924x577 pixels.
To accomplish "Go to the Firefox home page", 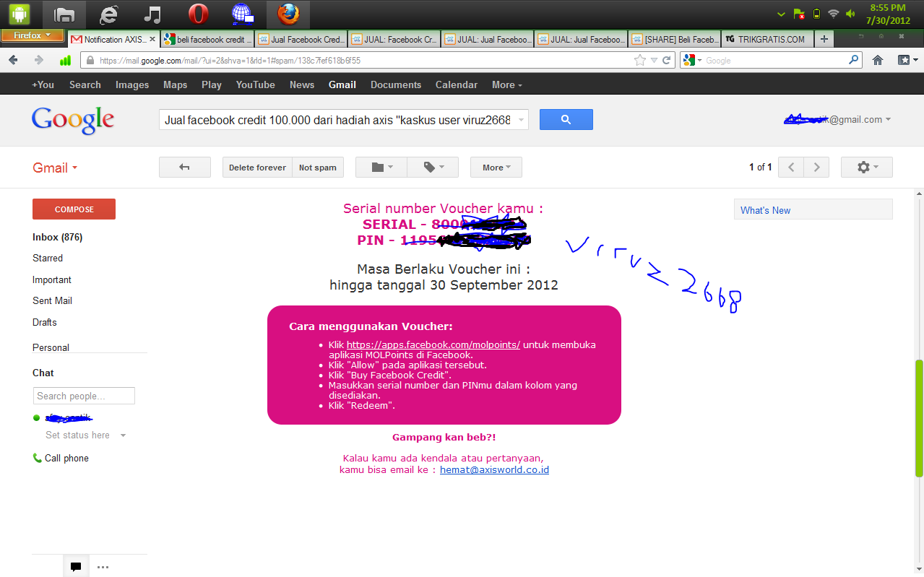I will coord(878,61).
